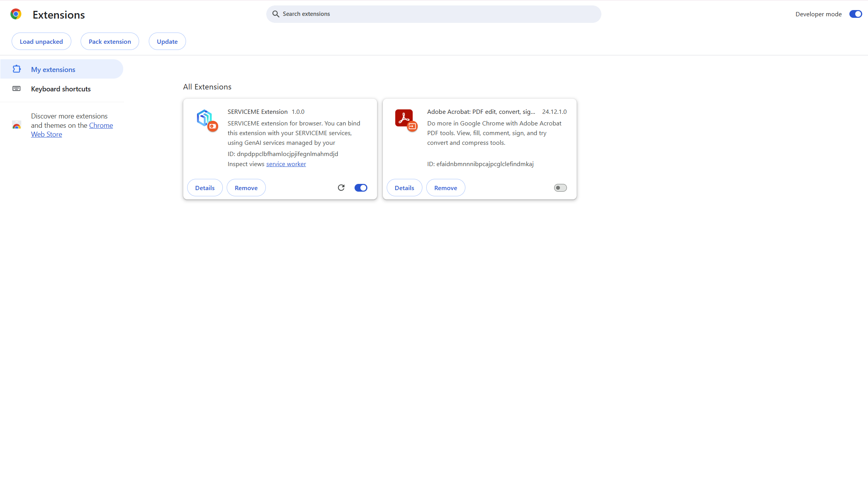
Task: Click Pack extension button
Action: coord(110,41)
